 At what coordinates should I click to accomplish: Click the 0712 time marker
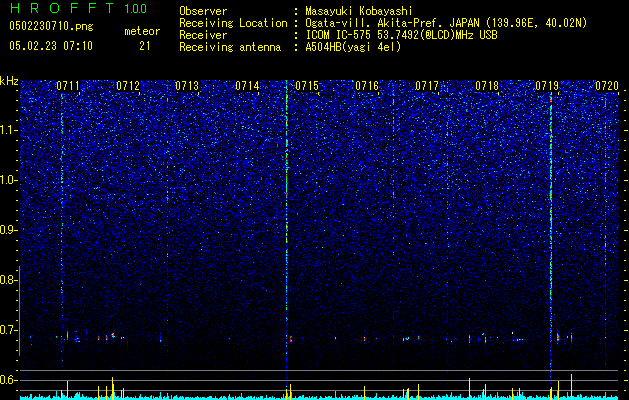click(x=128, y=86)
